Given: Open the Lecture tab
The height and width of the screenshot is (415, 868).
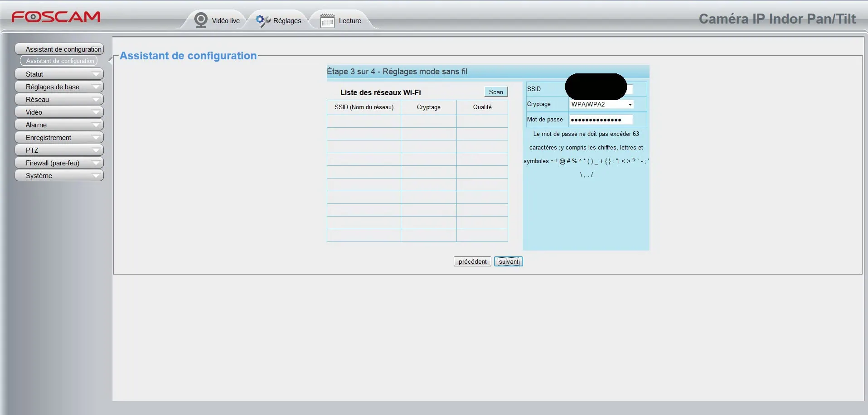Looking at the screenshot, I should click(x=349, y=21).
